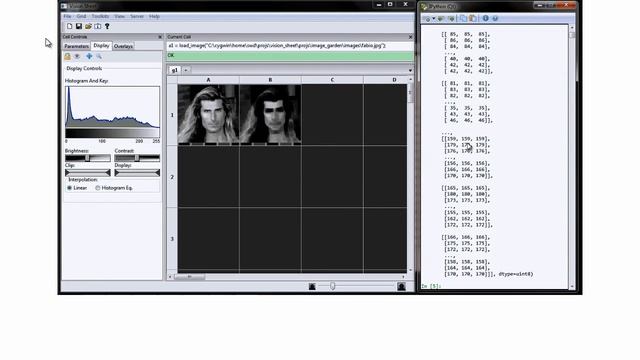Open the Server menu
The height and width of the screenshot is (360, 640).
click(137, 16)
